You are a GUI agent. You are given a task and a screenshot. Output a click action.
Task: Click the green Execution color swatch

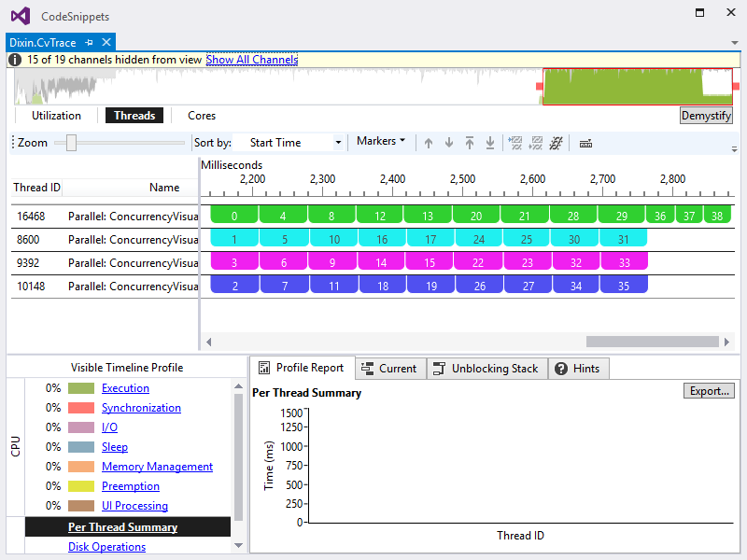pyautogui.click(x=81, y=388)
